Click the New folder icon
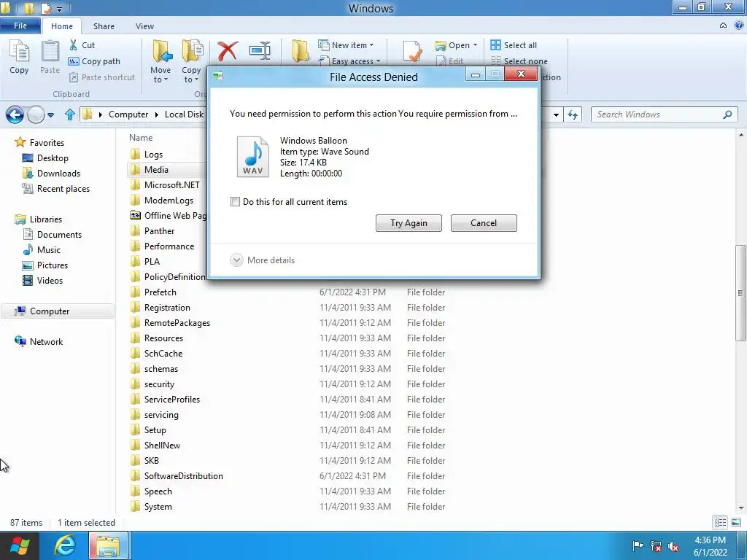This screenshot has height=560, width=747. click(x=300, y=50)
